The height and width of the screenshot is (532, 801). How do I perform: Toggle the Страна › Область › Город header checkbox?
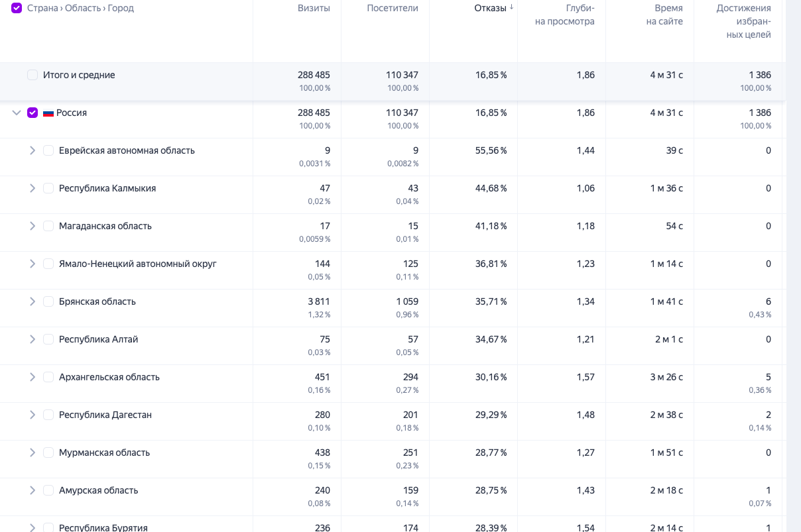(x=17, y=8)
